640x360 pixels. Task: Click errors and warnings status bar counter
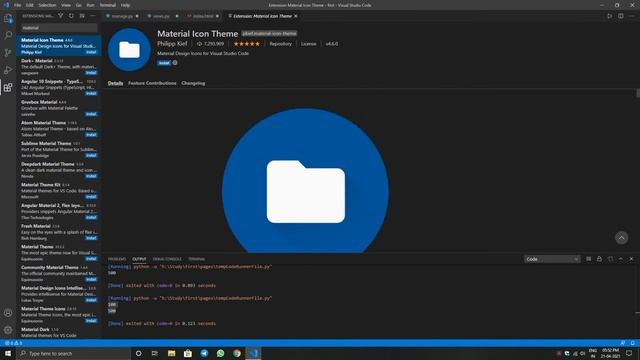13,343
